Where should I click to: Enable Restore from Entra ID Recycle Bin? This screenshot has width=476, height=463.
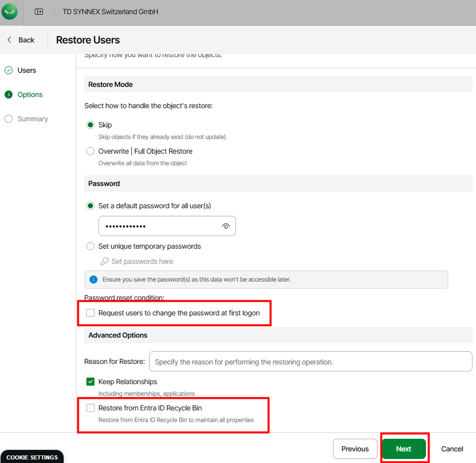click(x=90, y=408)
